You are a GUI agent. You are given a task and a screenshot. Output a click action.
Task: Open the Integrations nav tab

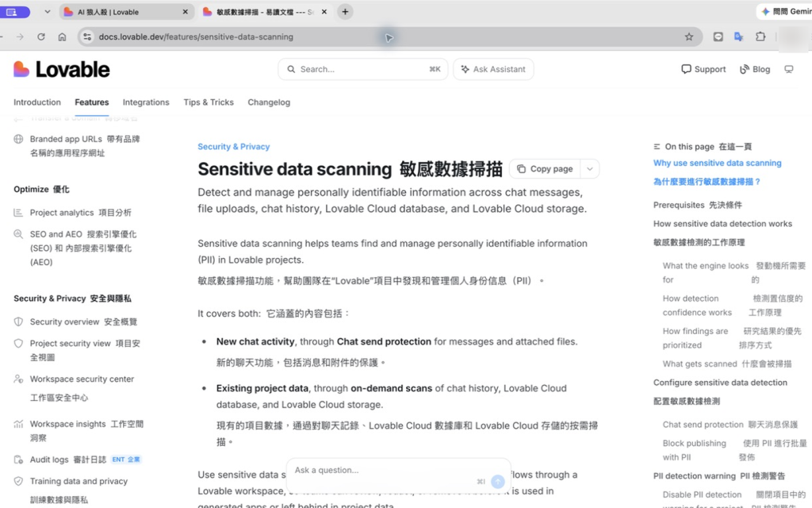[146, 102]
